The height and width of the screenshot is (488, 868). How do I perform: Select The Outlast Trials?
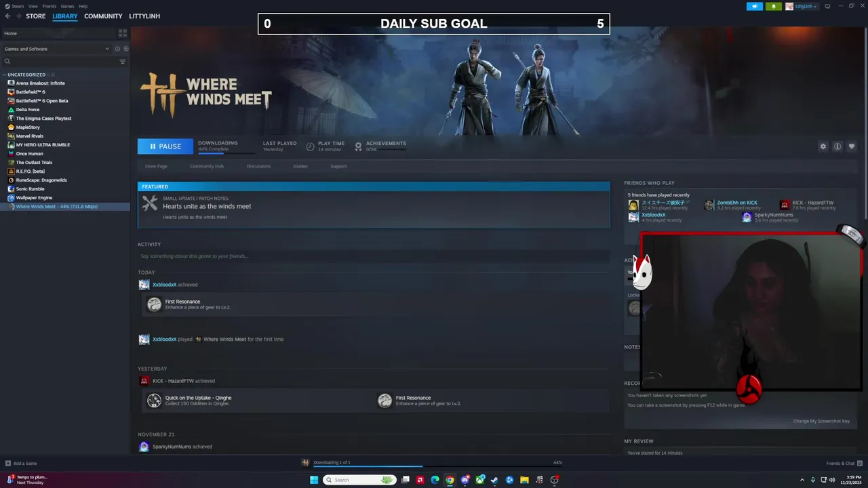point(34,163)
